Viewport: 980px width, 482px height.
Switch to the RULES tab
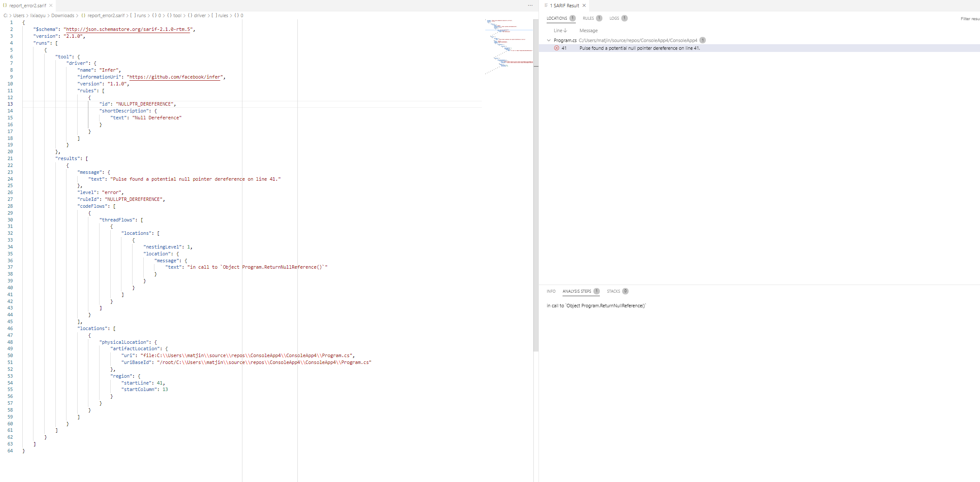pyautogui.click(x=587, y=18)
